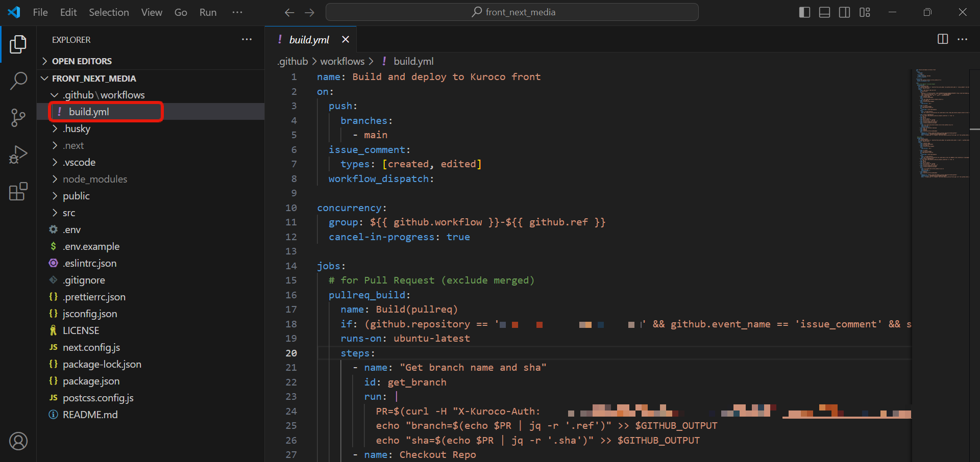This screenshot has width=980, height=462.
Task: Click the workflows breadcrumb segment
Action: (342, 61)
